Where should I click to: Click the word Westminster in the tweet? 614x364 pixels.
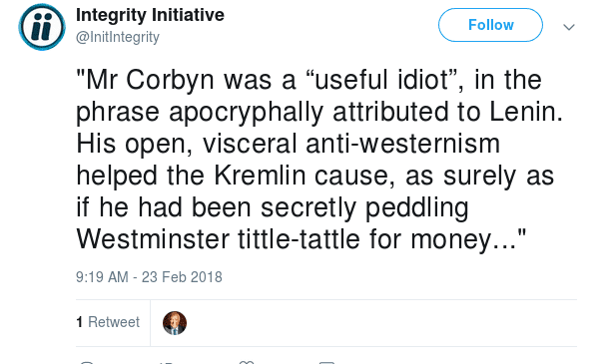(x=153, y=239)
